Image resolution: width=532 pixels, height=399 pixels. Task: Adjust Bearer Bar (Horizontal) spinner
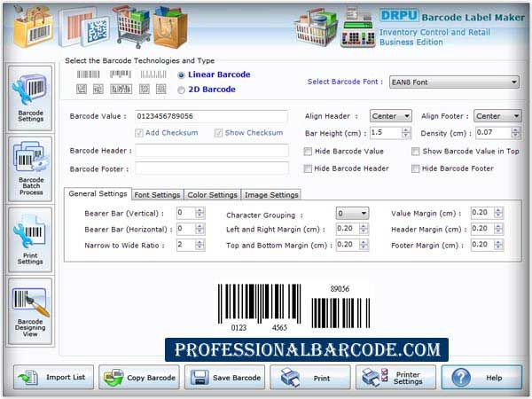click(x=199, y=229)
